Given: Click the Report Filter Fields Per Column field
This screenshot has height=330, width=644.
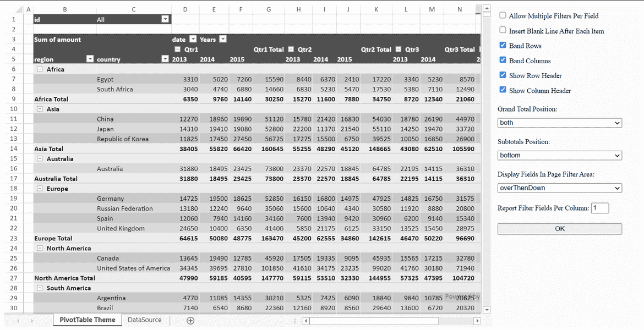Looking at the screenshot, I should pos(599,208).
